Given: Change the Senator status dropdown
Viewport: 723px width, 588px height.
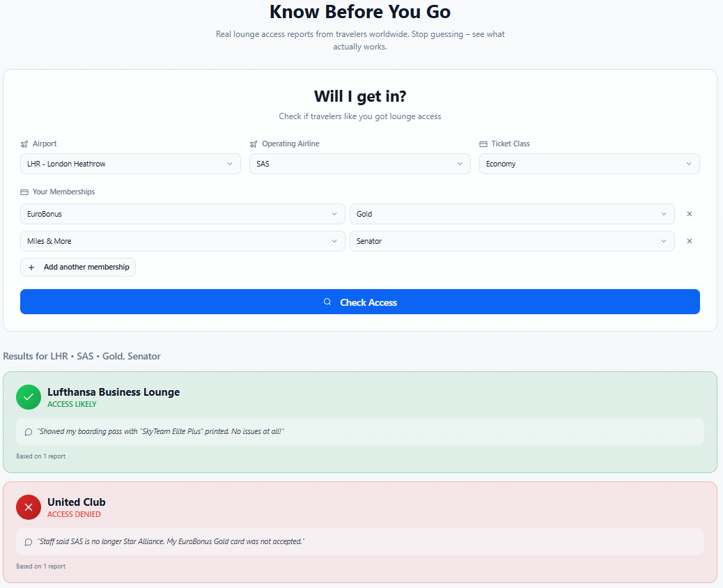Looking at the screenshot, I should pos(512,241).
